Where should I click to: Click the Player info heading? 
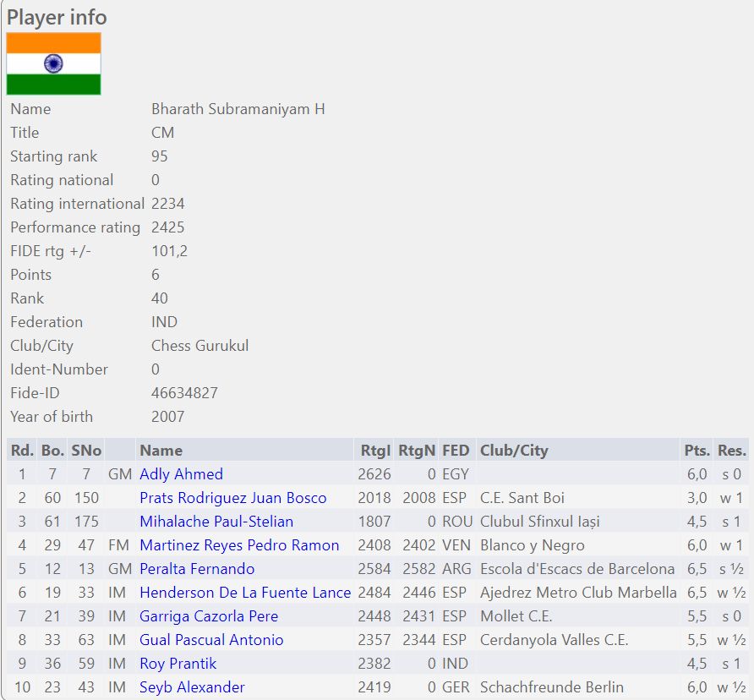57,17
